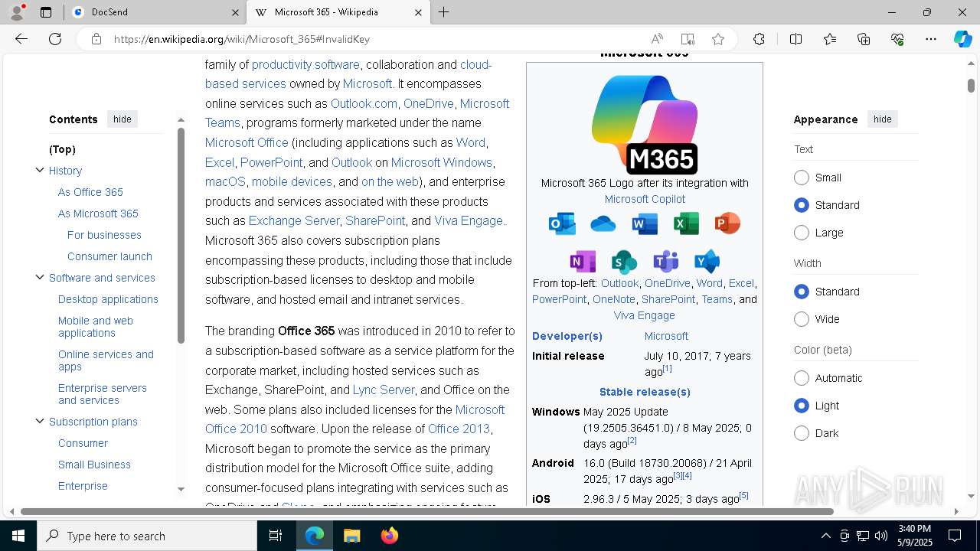980x551 pixels.
Task: Click the Word app icon in infobox
Action: point(645,223)
